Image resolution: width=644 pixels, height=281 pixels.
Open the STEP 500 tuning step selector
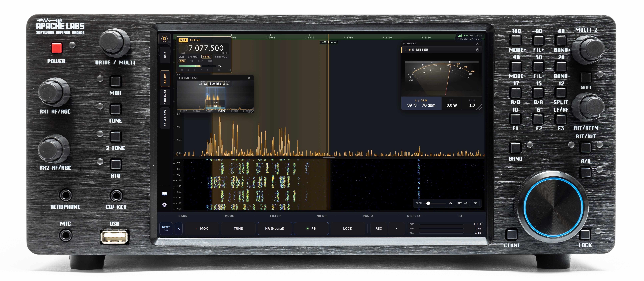[221, 57]
